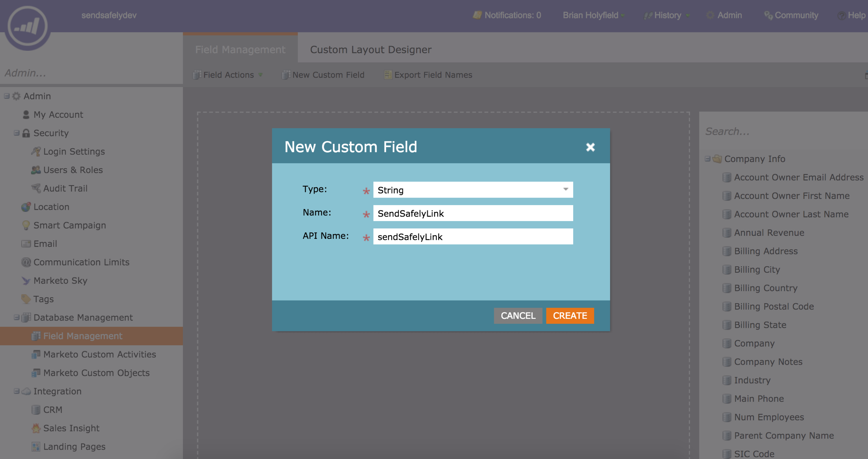Click the Database Management icon
Image resolution: width=868 pixels, height=459 pixels.
coord(26,317)
